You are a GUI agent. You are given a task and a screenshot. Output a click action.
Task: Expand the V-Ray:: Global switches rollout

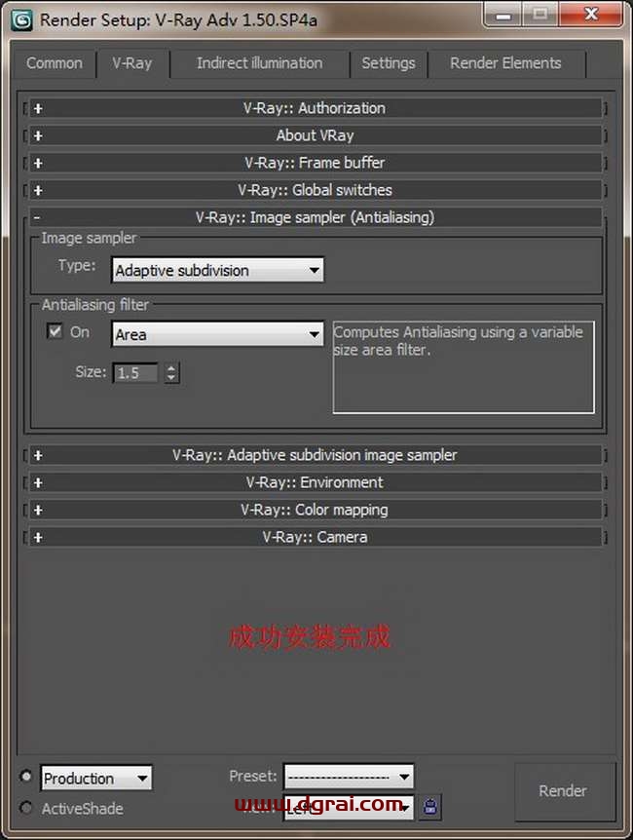point(315,190)
